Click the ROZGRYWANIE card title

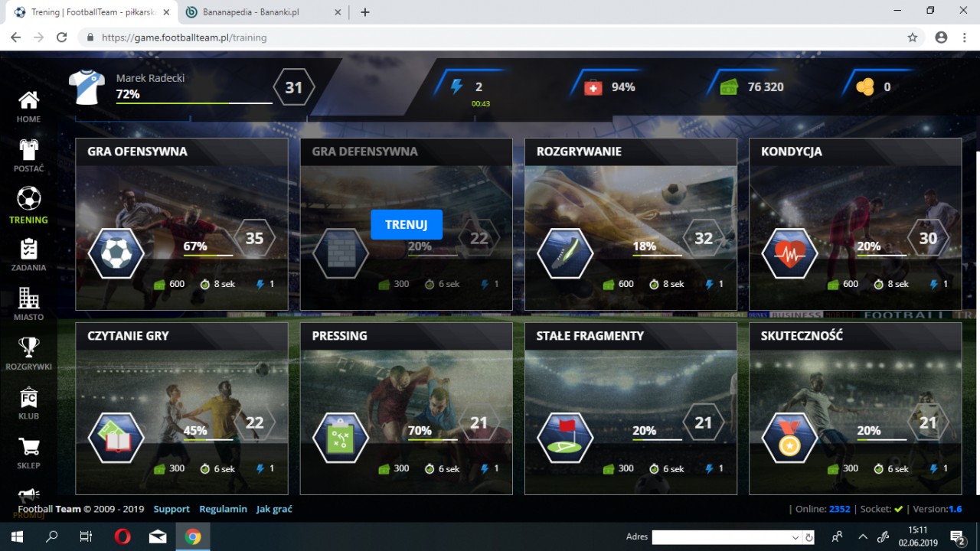(579, 152)
